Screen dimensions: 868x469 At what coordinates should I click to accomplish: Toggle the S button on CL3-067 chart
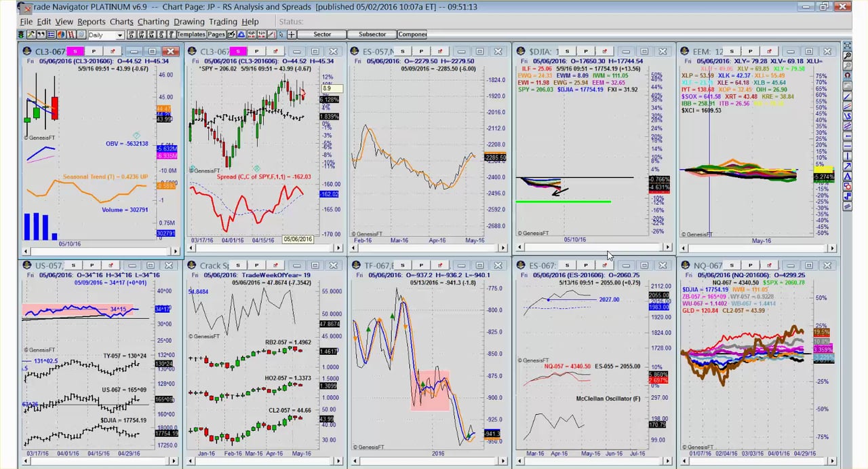pos(76,52)
